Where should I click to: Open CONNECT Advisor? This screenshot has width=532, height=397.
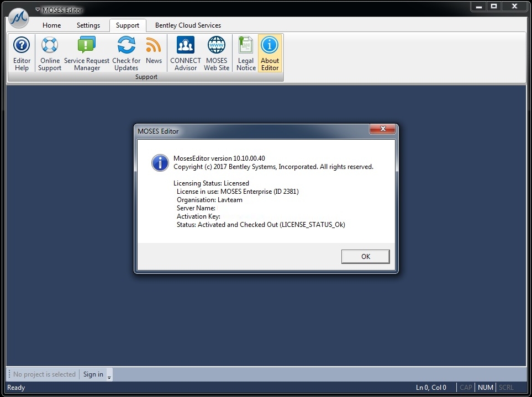point(186,54)
